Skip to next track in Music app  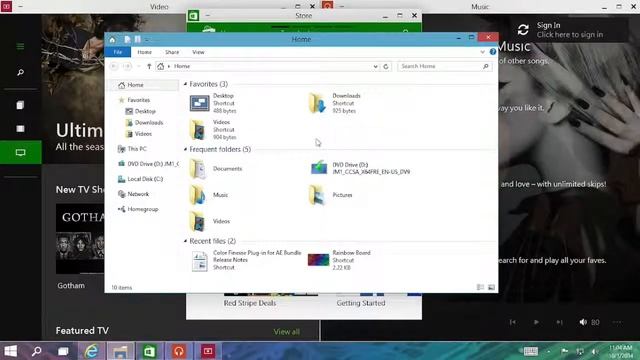point(560,322)
